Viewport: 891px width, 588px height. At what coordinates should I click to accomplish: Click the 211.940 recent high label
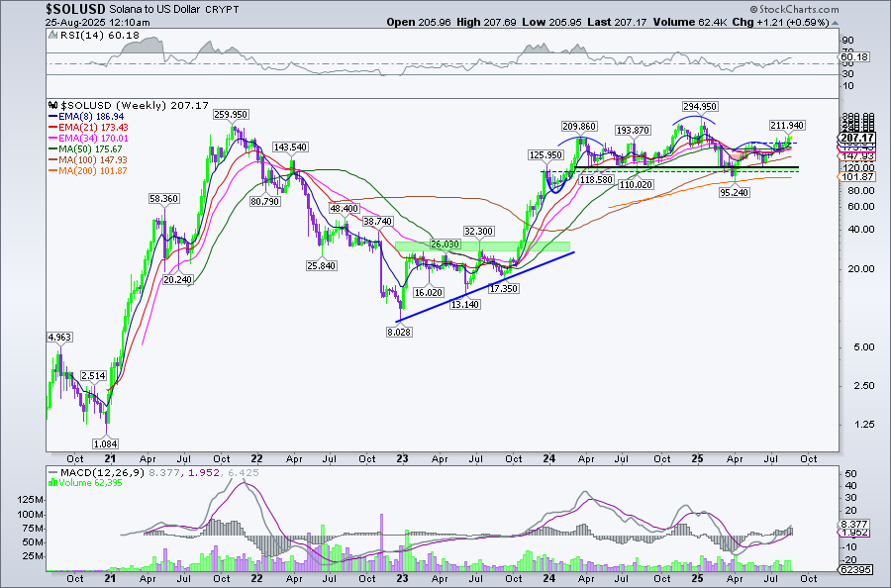coord(788,125)
